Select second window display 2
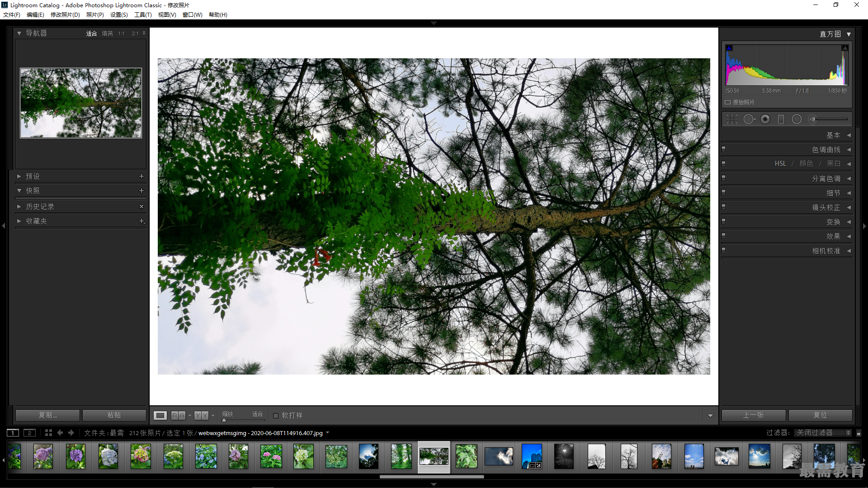The width and height of the screenshot is (868, 488). 29,433
